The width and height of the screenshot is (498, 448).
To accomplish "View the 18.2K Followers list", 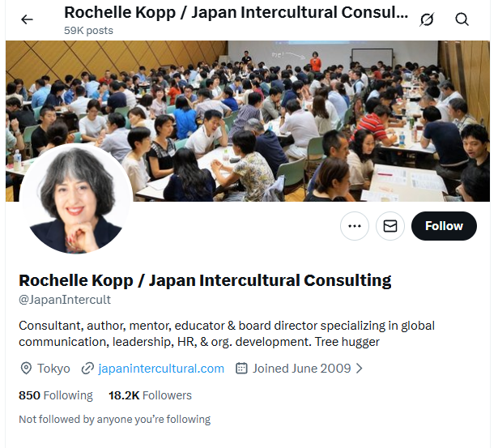I will tap(151, 395).
